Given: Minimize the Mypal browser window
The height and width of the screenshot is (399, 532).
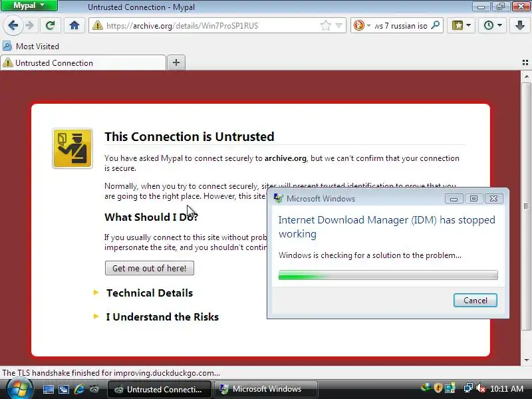Looking at the screenshot, I should coord(481,7).
